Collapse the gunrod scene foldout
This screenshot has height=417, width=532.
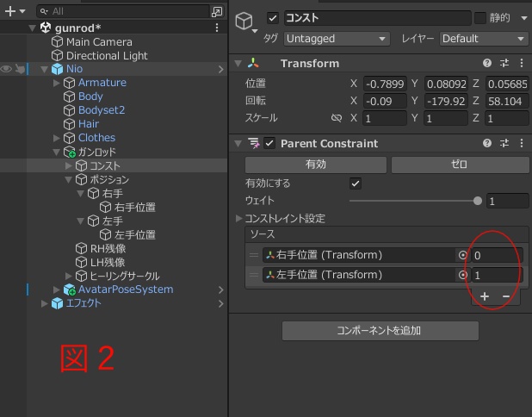[x=32, y=28]
